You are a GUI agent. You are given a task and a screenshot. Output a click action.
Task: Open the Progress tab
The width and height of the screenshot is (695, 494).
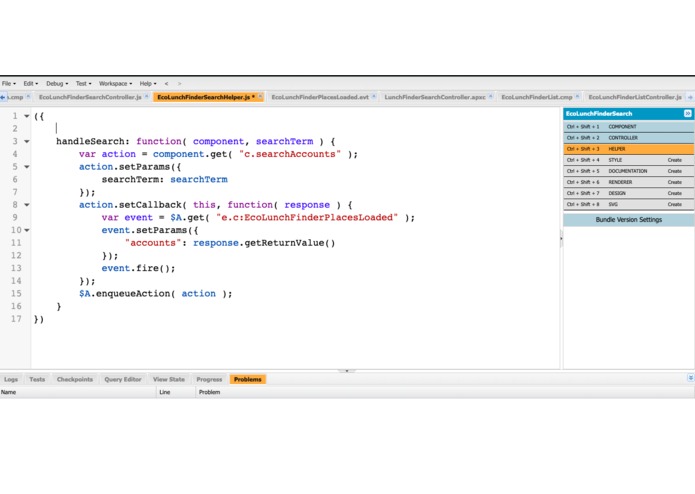209,379
